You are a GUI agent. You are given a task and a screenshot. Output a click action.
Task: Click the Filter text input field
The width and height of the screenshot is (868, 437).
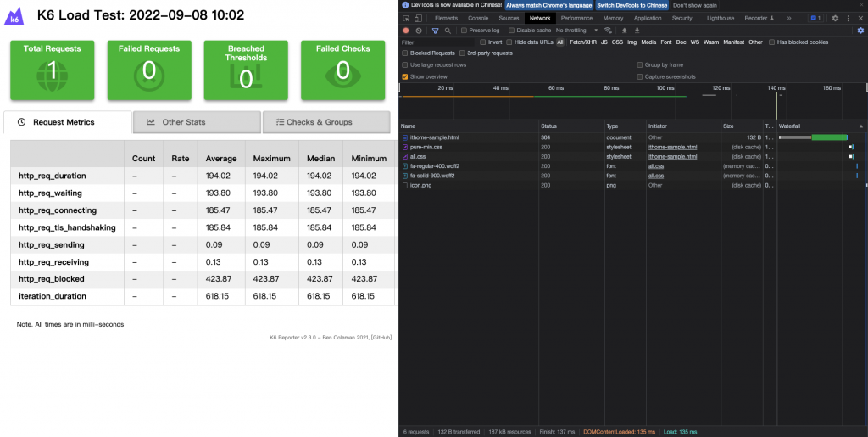click(x=437, y=42)
